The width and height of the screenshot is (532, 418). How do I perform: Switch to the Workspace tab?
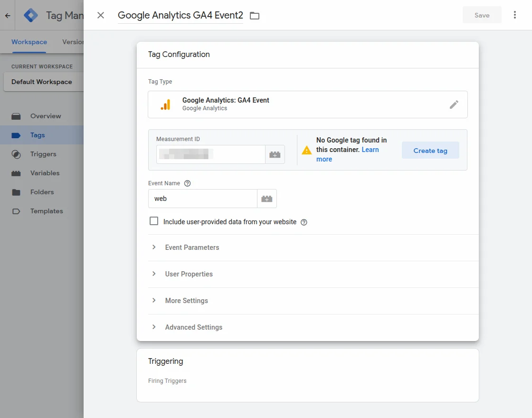click(29, 42)
